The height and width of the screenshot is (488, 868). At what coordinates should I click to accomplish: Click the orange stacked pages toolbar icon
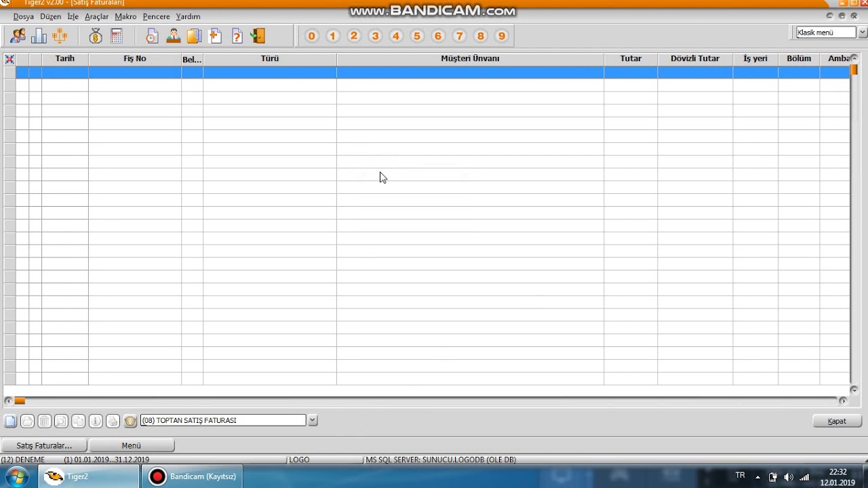point(195,36)
